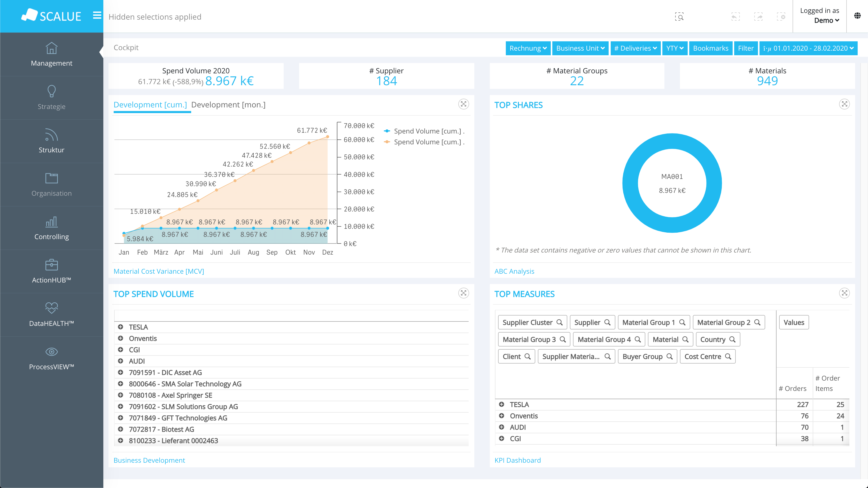Open Material Cost Variance [MCV] link
This screenshot has height=488, width=868.
(x=159, y=271)
